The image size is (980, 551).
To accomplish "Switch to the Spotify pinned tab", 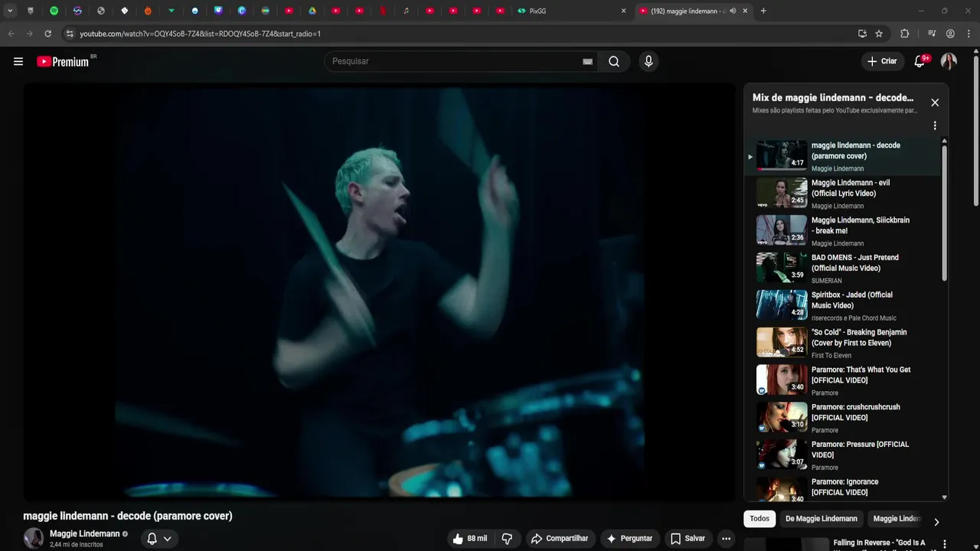I will [54, 11].
